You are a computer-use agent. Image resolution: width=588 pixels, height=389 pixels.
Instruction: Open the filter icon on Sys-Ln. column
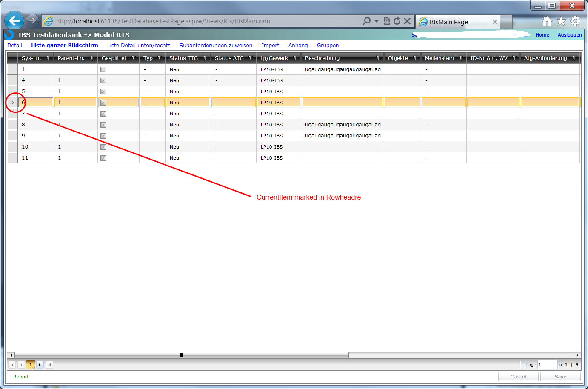coord(48,58)
